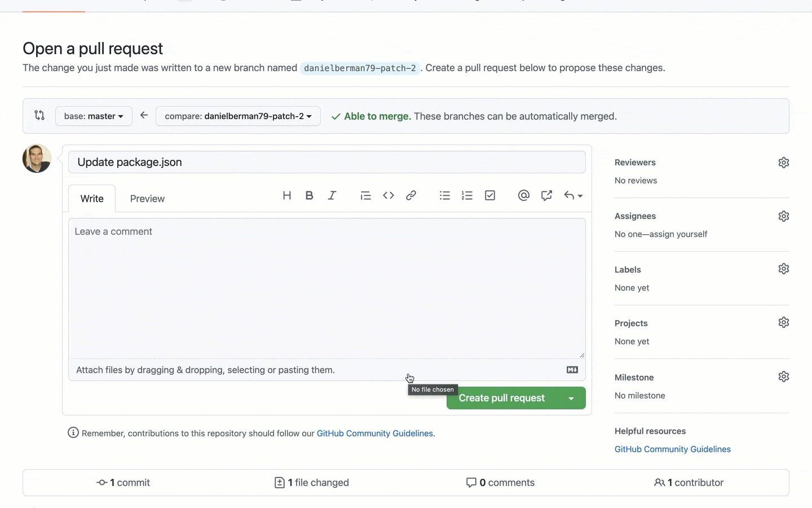The width and height of the screenshot is (812, 508).
Task: Click the Reviewers heading
Action: (x=635, y=163)
